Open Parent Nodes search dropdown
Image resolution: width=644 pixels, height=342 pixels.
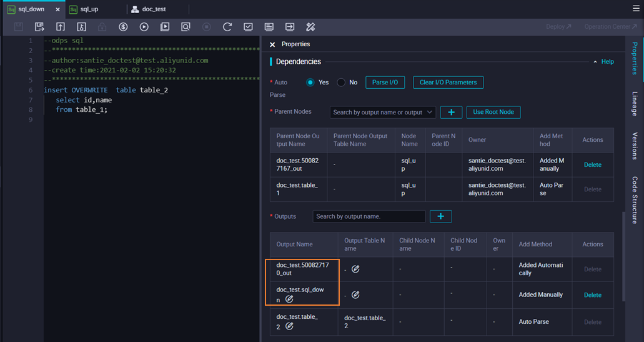coord(383,112)
